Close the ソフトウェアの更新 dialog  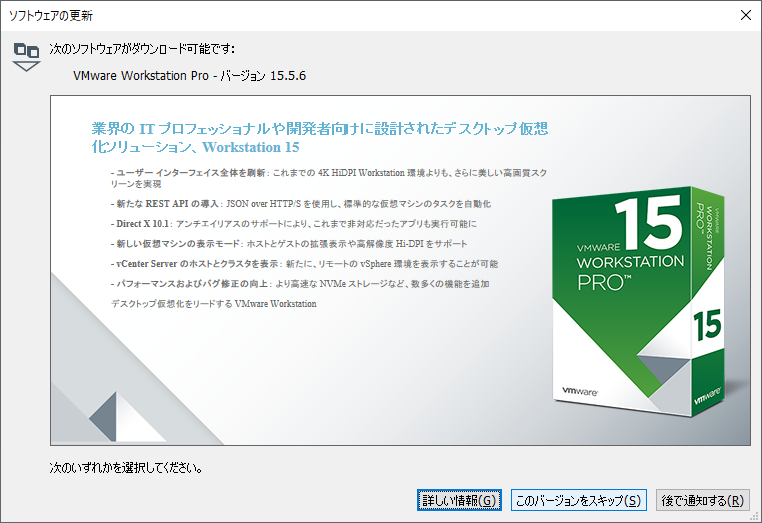pos(746,15)
